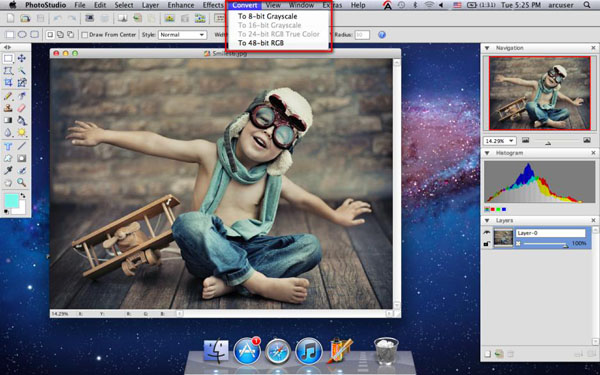Select the Line tool
Image resolution: width=600 pixels, height=375 pixels.
pos(21,146)
